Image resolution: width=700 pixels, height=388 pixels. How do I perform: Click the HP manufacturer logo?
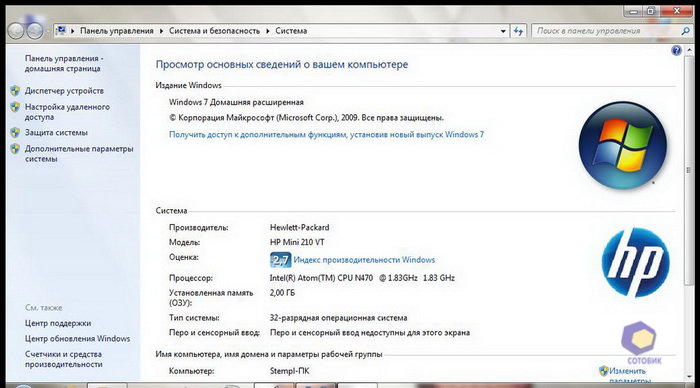point(636,263)
